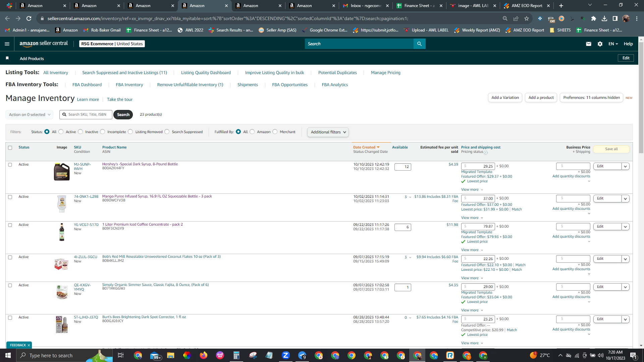Open the Windows Start menu
Viewport: 644px width, 362px height.
[8, 355]
